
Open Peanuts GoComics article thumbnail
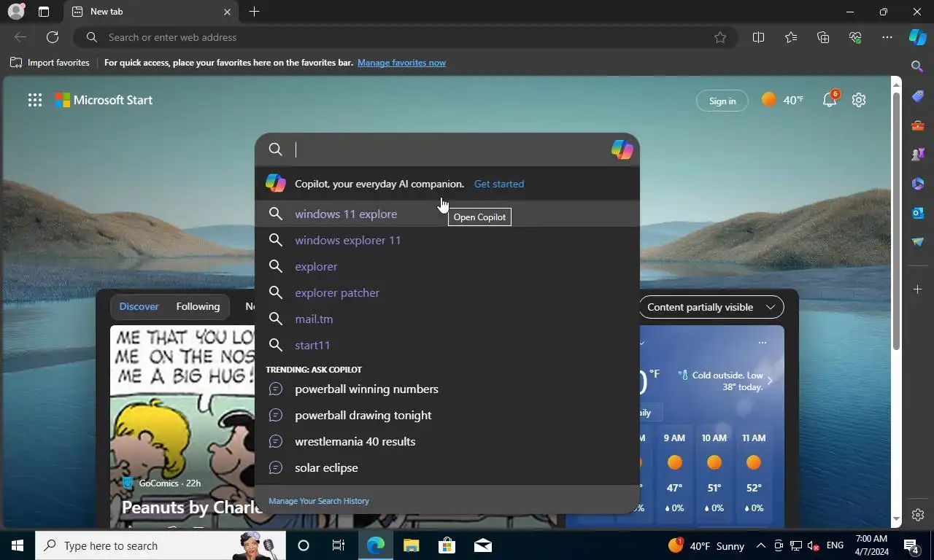coord(182,426)
